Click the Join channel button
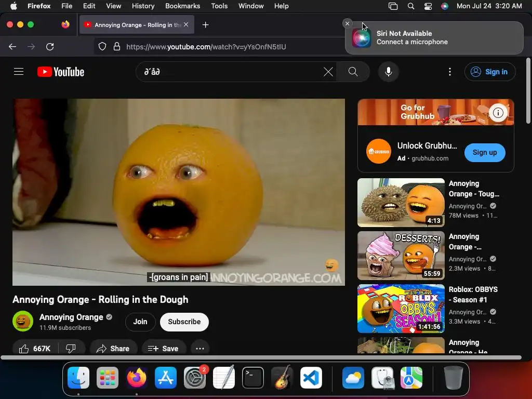 click(140, 322)
